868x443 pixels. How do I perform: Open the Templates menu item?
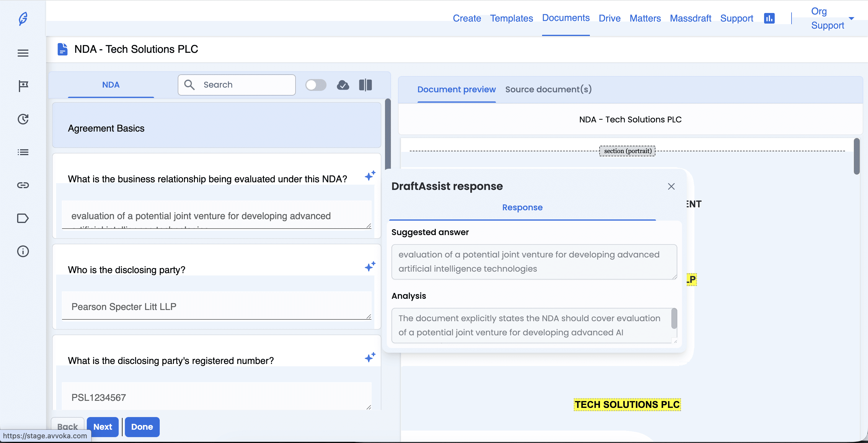[511, 18]
